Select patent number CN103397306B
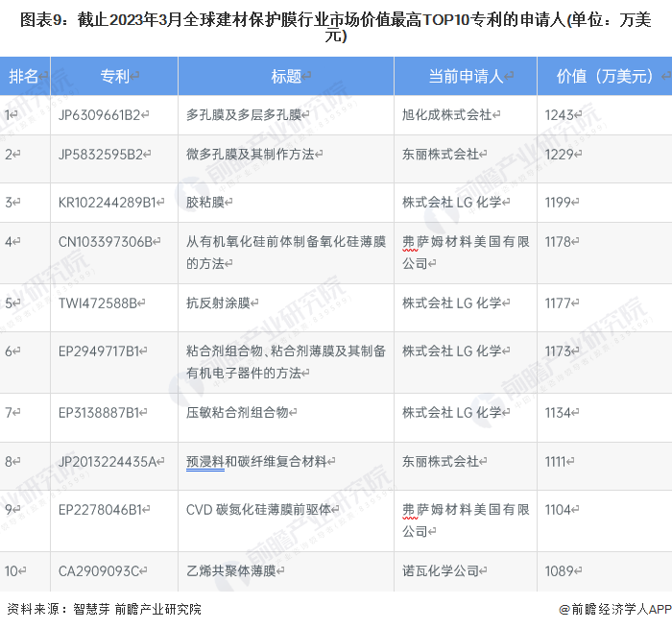 click(106, 242)
